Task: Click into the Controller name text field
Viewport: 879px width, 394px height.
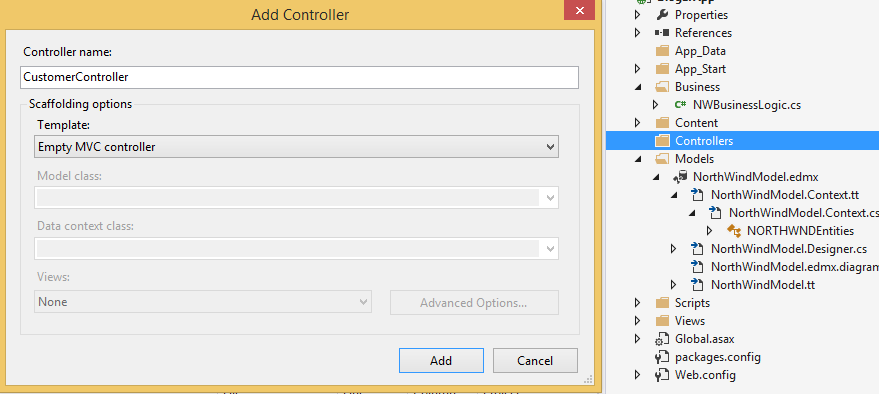Action: (x=299, y=77)
